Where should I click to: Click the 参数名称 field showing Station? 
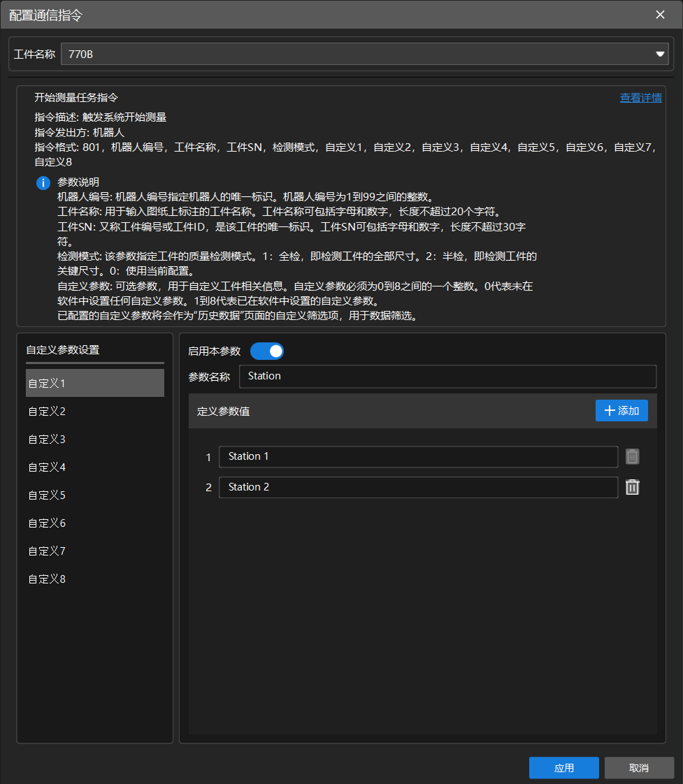tap(447, 376)
